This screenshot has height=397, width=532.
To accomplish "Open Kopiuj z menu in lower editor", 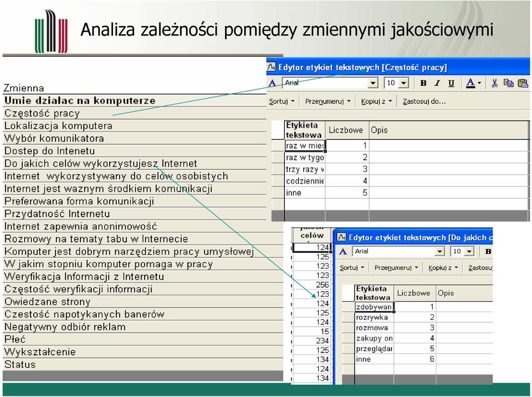I will tap(443, 268).
